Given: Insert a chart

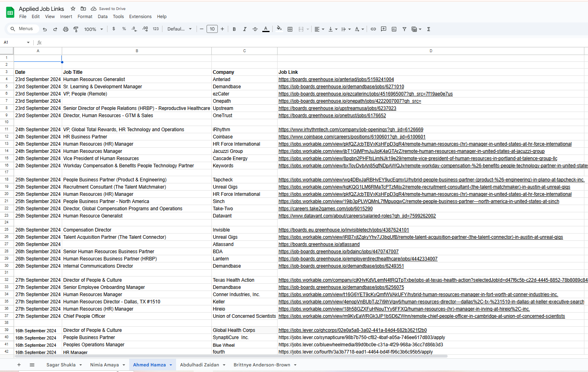Looking at the screenshot, I should (394, 29).
